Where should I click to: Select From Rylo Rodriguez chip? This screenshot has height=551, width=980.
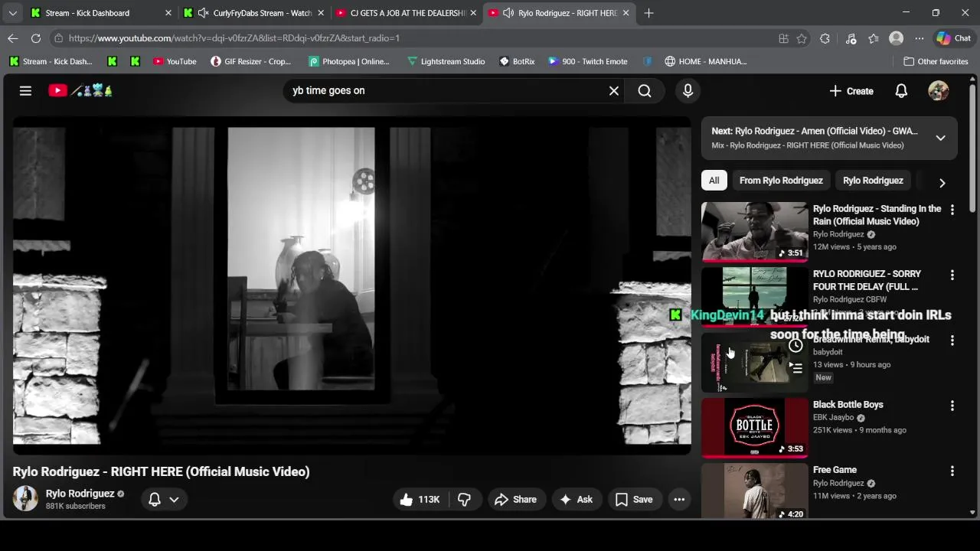[x=781, y=180]
